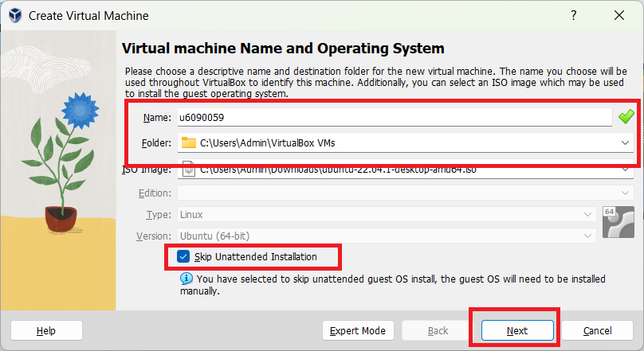Open the Type dropdown showing Linux
Image resolution: width=644 pixels, height=351 pixels.
[387, 214]
